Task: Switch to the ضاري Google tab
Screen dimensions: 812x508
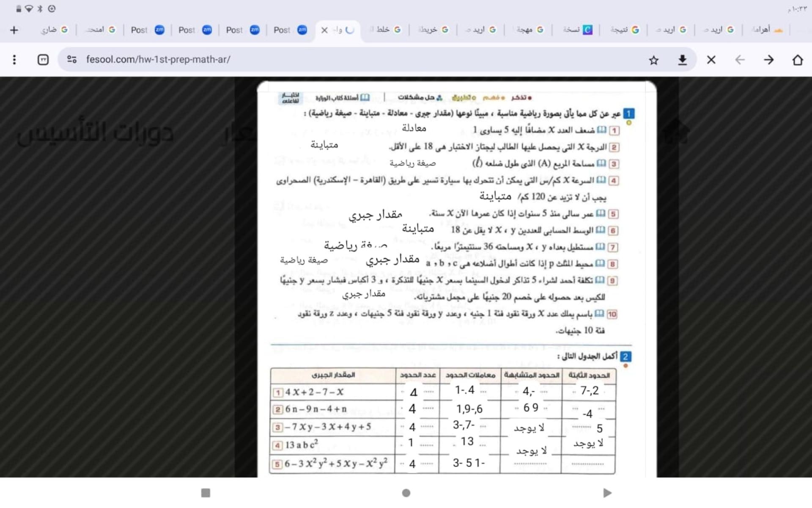Action: click(x=54, y=30)
